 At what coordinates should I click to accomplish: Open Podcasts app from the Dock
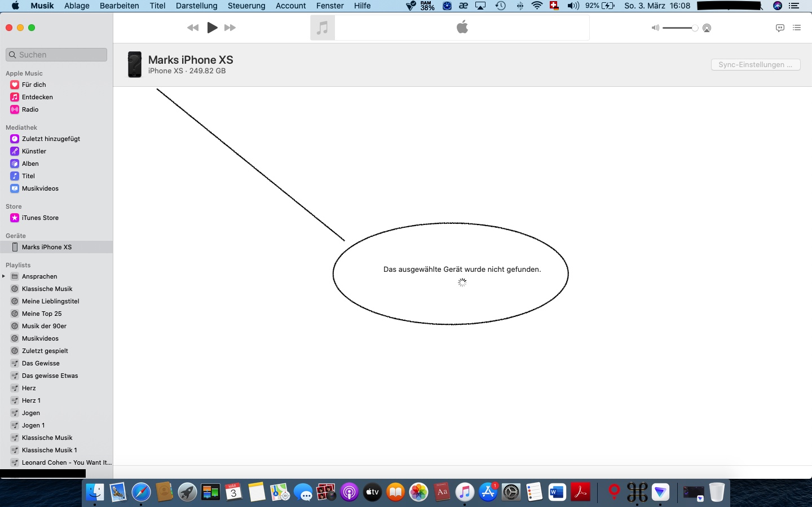point(350,493)
